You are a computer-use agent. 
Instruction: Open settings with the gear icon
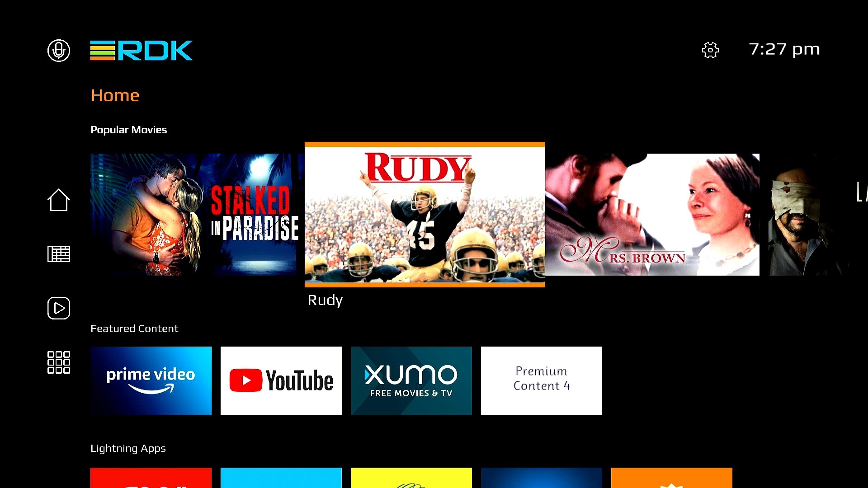pyautogui.click(x=710, y=50)
